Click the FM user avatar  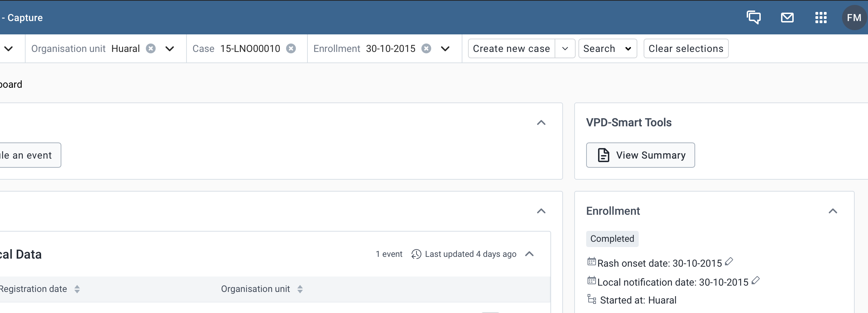[x=854, y=17]
